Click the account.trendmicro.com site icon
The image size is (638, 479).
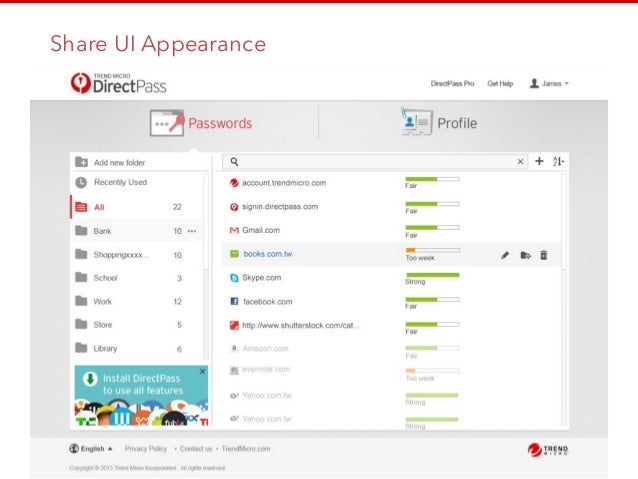pyautogui.click(x=234, y=183)
